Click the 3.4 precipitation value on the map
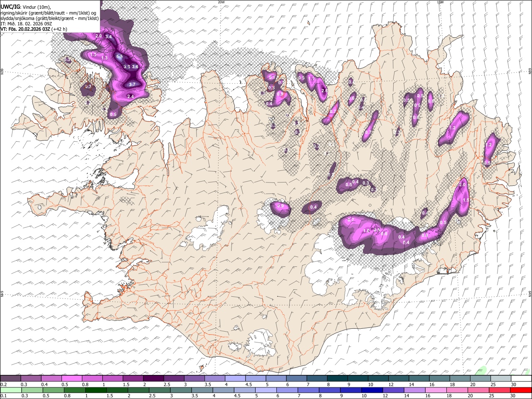 click(x=108, y=37)
